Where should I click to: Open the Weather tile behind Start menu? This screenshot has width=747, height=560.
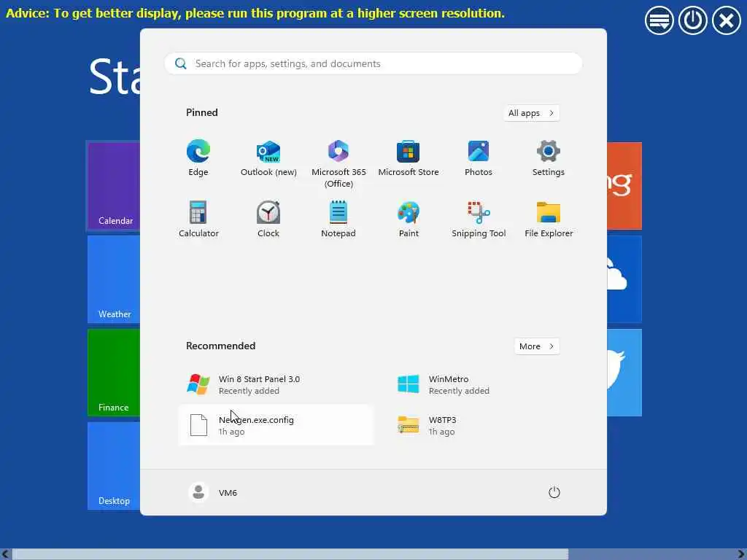[113, 279]
